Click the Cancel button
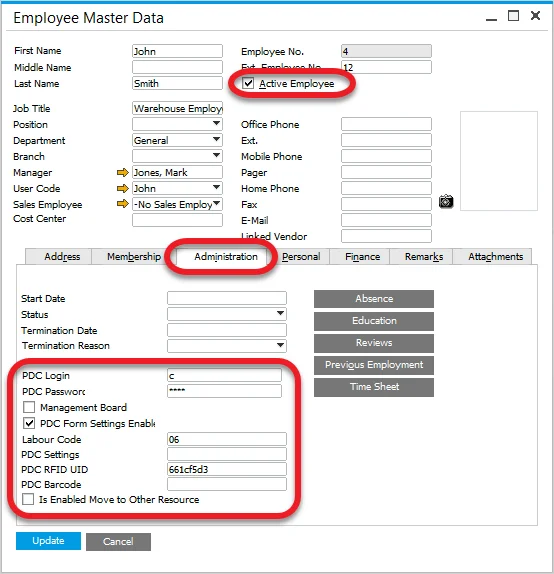 (118, 541)
